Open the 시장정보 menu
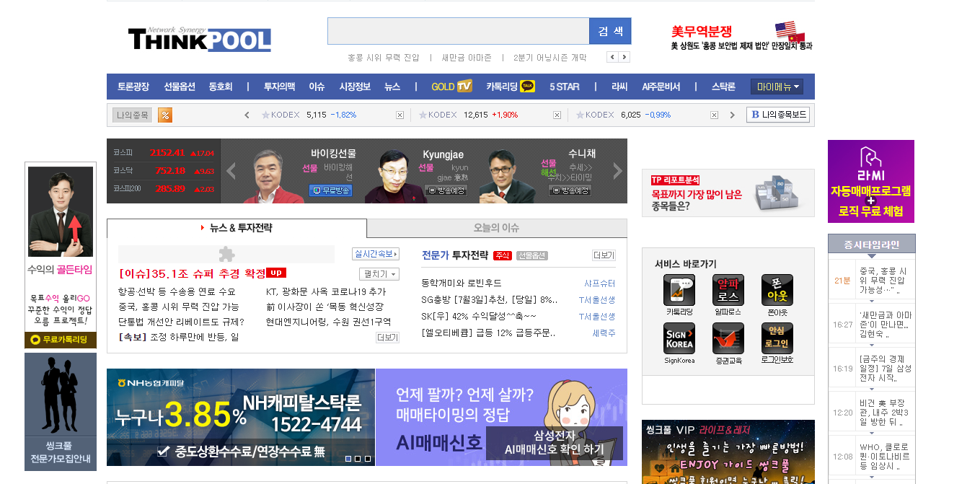The image size is (980, 484). click(355, 87)
